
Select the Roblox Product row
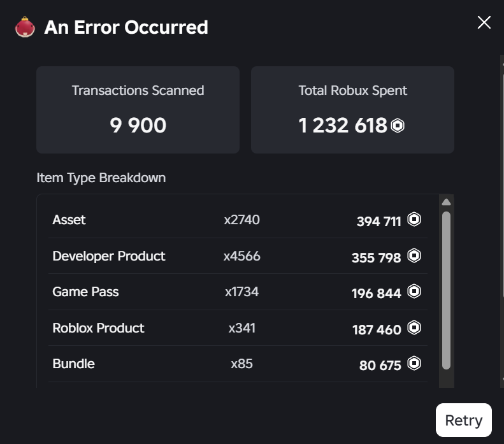tap(238, 328)
